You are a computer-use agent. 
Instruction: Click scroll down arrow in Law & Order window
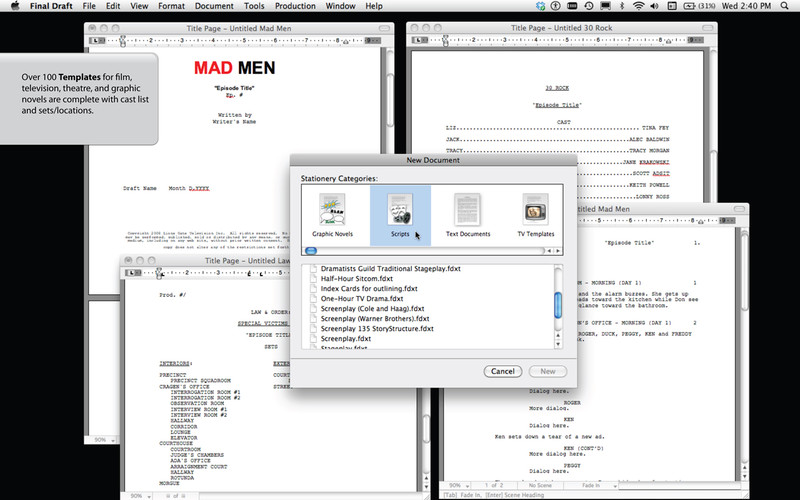coord(426,487)
